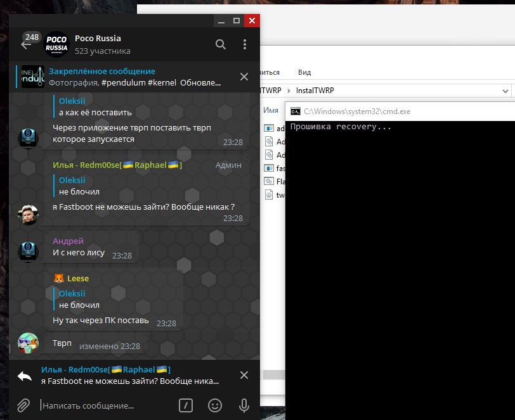Screen dimensions: 515x420
Task: Open Андрей's avatar next to 'И с него лису'
Action: (x=28, y=251)
